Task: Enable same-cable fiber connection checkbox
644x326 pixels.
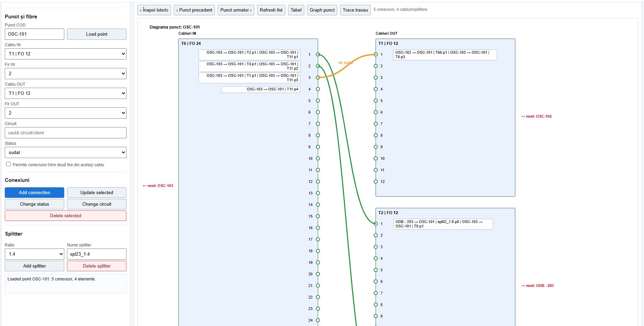Action: point(9,164)
